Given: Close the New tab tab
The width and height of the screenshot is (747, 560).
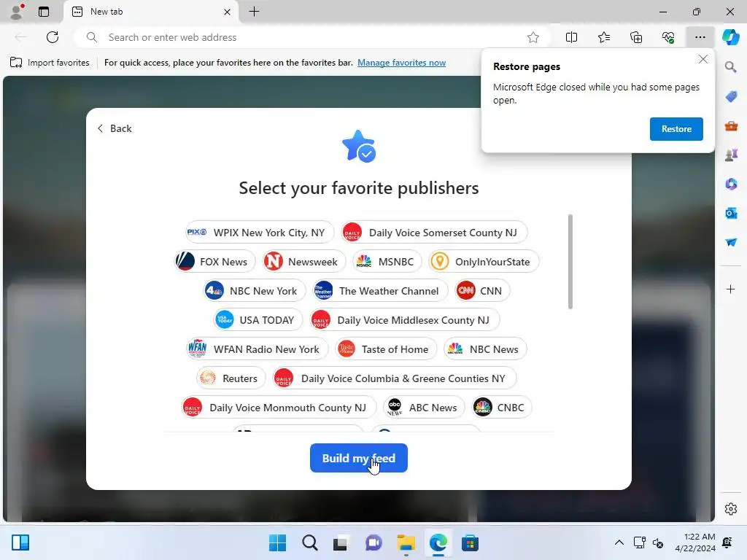Looking at the screenshot, I should [228, 12].
